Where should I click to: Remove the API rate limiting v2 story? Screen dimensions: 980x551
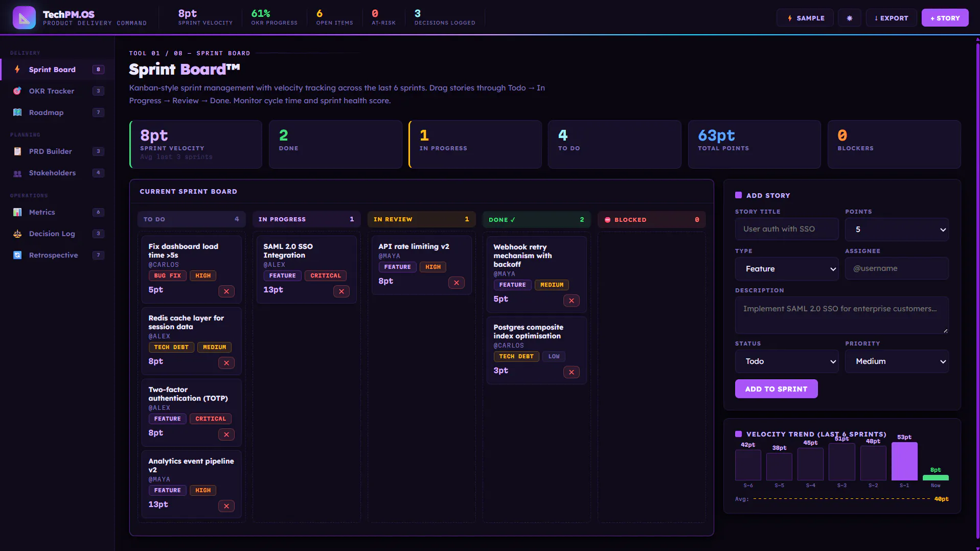tap(457, 283)
